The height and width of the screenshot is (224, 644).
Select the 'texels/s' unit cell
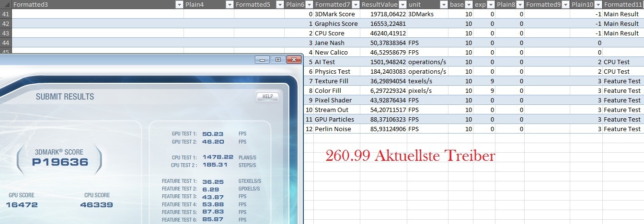(x=428, y=81)
